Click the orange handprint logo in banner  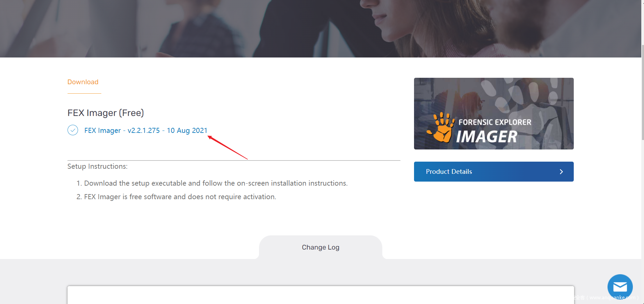pos(441,127)
